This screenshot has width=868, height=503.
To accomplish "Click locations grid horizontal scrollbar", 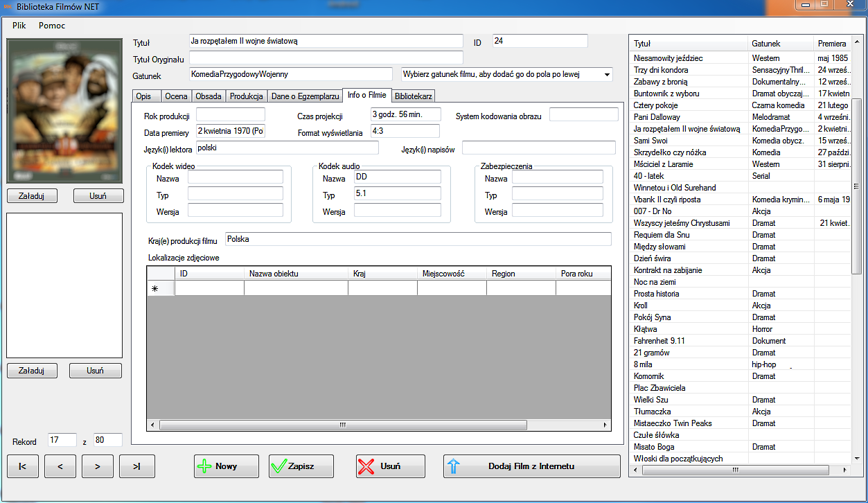I will coord(379,425).
